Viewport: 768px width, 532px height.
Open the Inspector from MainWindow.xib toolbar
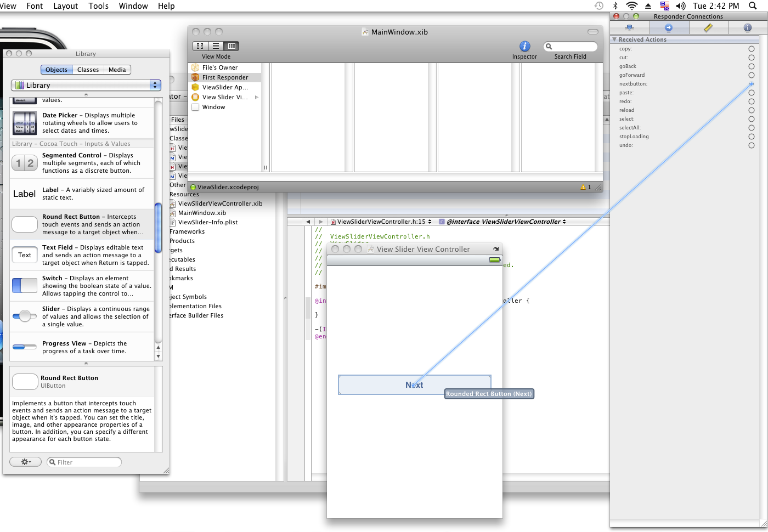[x=525, y=47]
